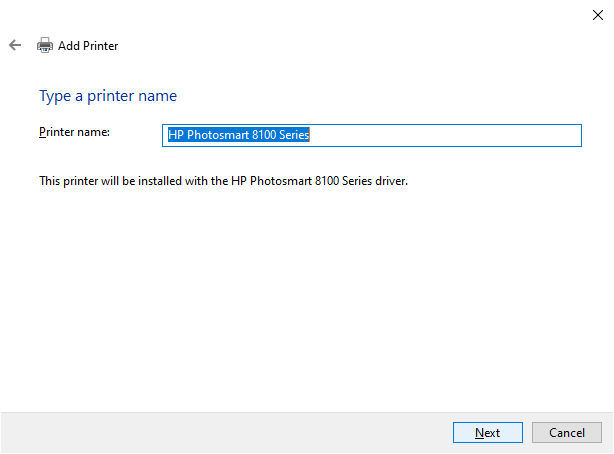
Task: Focus the Printer name text field
Action: coord(371,135)
